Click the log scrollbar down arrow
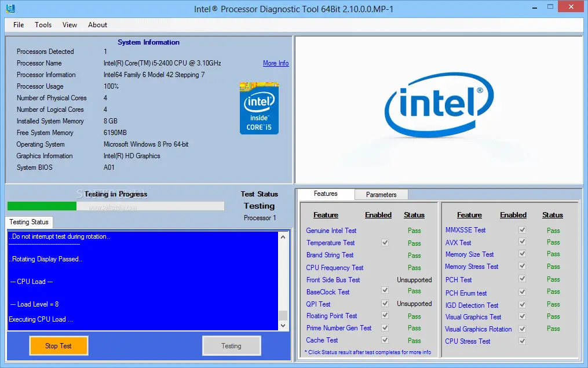Image resolution: width=588 pixels, height=368 pixels. click(x=283, y=326)
